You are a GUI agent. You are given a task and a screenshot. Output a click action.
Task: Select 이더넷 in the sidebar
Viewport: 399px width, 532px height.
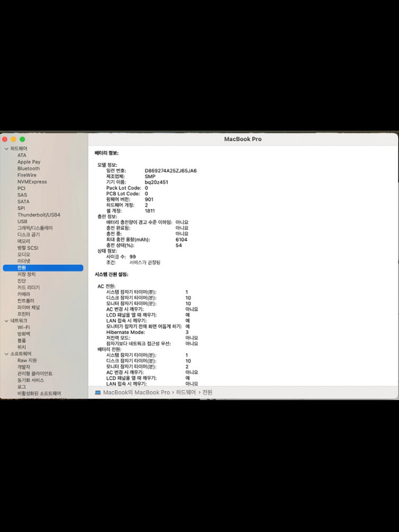point(24,261)
